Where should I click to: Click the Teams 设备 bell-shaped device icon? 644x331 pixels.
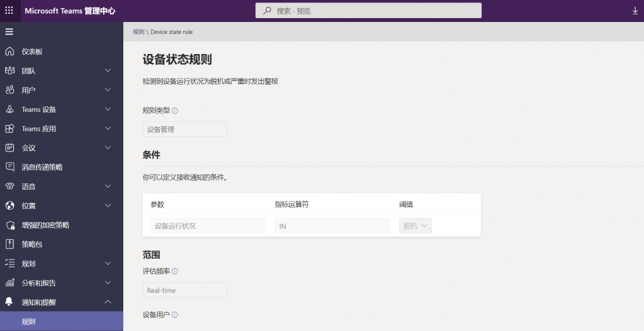pyautogui.click(x=9, y=109)
